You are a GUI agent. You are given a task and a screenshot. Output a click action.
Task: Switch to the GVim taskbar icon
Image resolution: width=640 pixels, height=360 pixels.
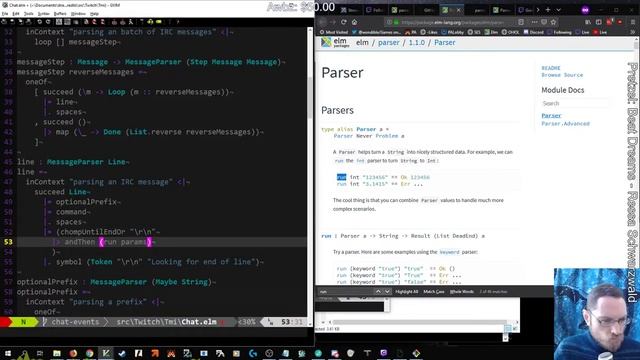coord(106,353)
